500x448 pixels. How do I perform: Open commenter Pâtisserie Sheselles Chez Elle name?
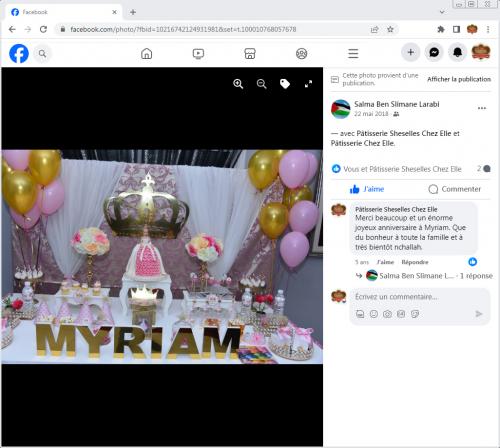coord(396,209)
